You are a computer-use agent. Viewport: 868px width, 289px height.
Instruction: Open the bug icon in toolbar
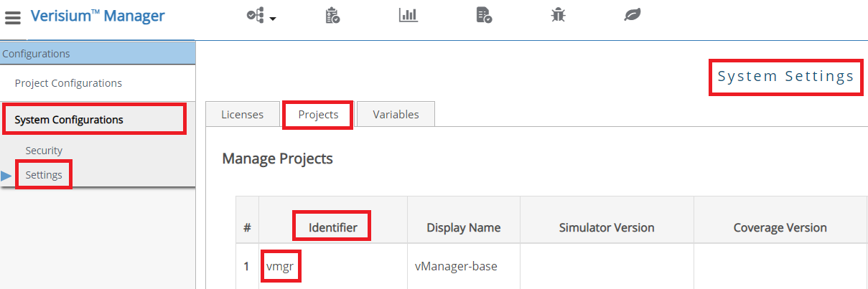[558, 15]
